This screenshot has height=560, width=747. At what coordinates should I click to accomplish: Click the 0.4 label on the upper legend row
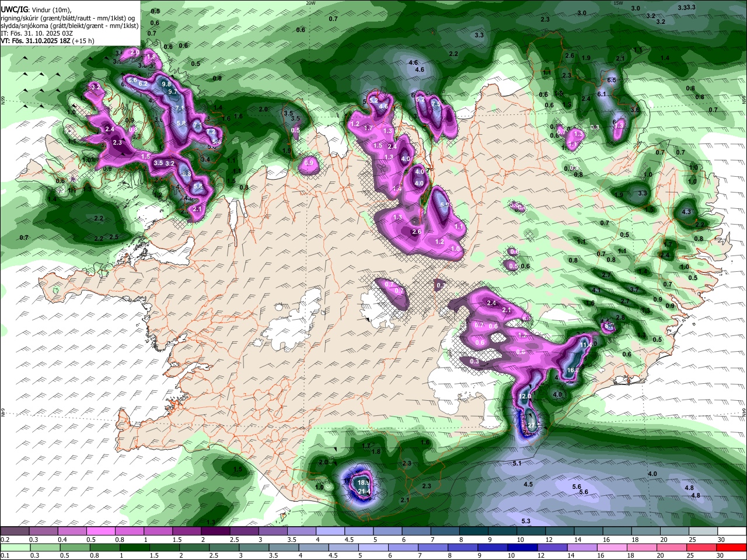click(x=62, y=540)
